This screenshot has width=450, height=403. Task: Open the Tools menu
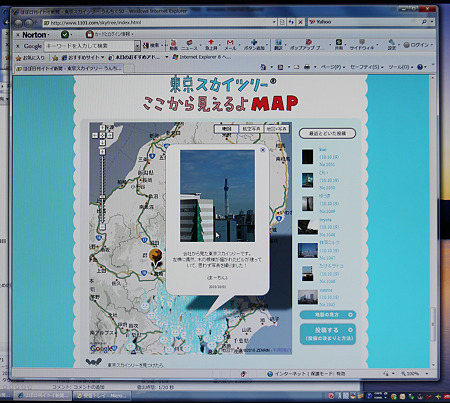click(400, 67)
